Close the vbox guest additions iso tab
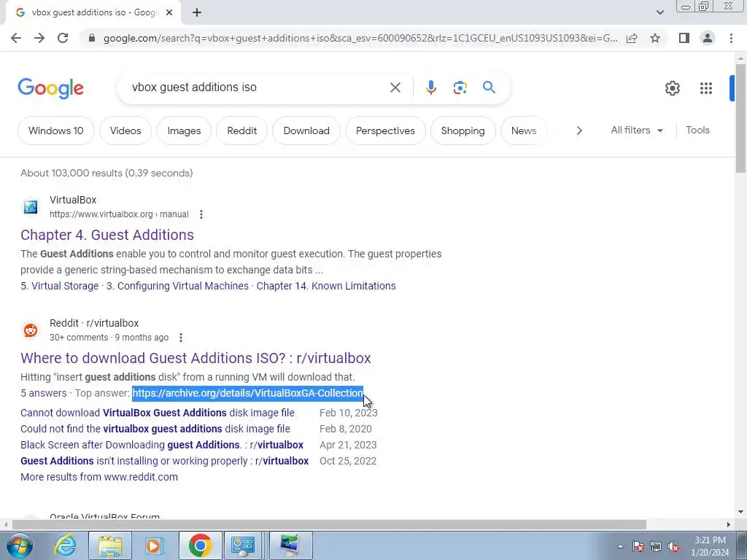The width and height of the screenshot is (747, 560). point(169,13)
